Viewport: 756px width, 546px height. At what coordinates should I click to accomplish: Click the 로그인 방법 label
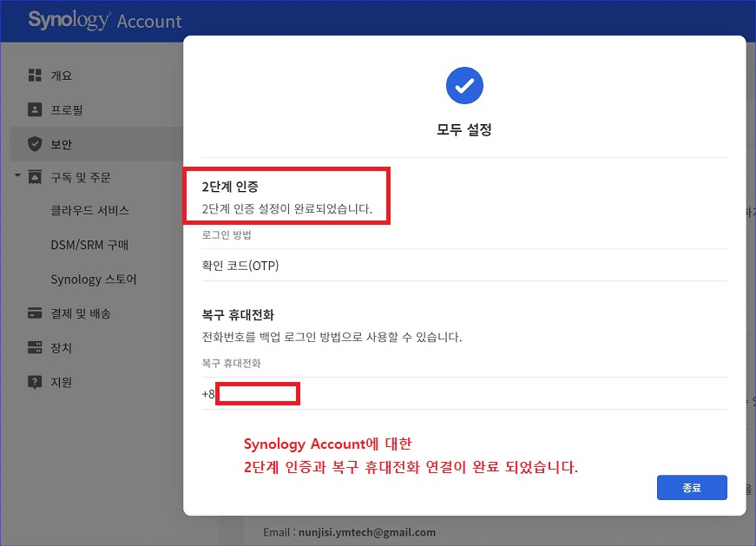coord(227,235)
